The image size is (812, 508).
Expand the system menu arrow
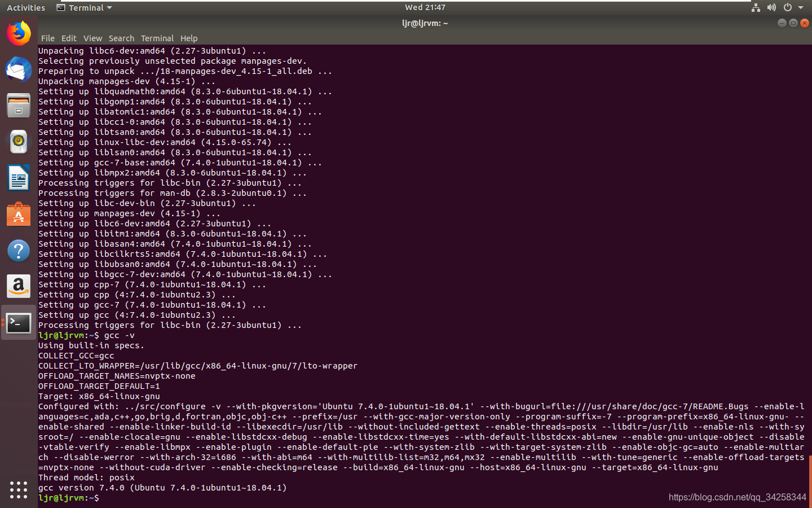(800, 7)
